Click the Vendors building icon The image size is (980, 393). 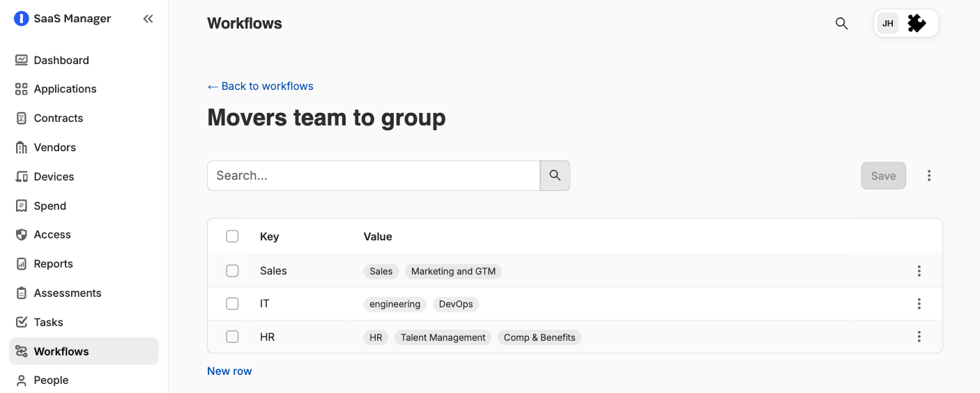click(x=22, y=148)
